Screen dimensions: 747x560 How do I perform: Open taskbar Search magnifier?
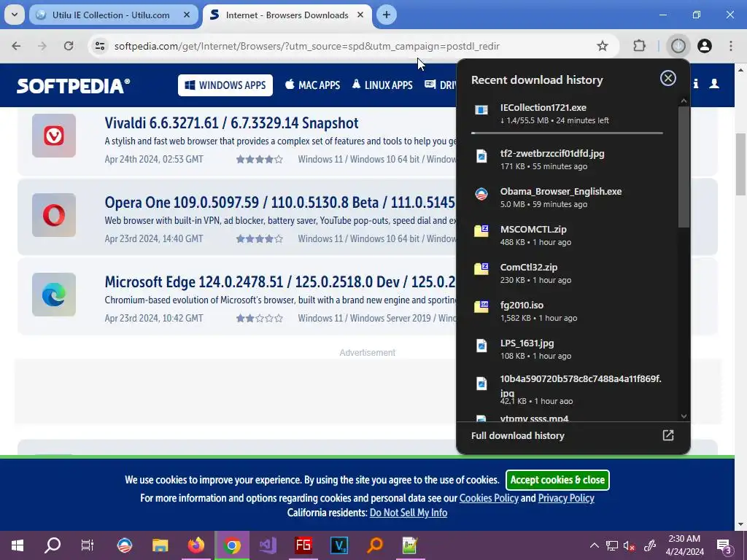[x=53, y=545]
